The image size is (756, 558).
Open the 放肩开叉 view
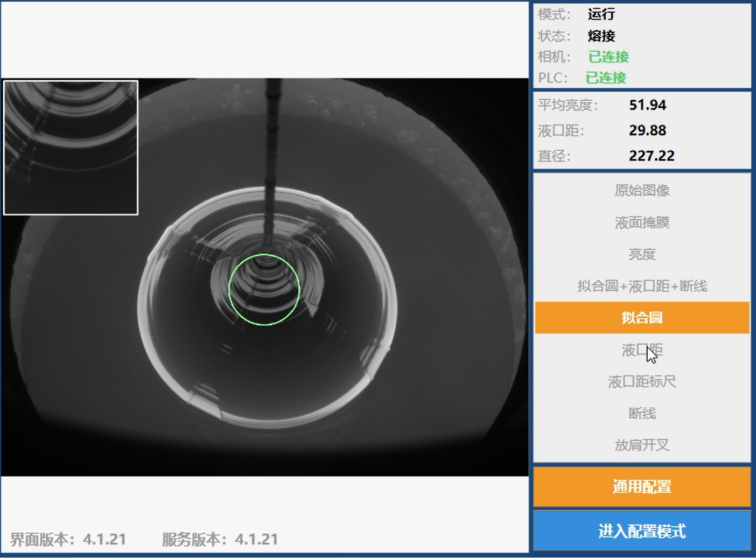click(642, 445)
